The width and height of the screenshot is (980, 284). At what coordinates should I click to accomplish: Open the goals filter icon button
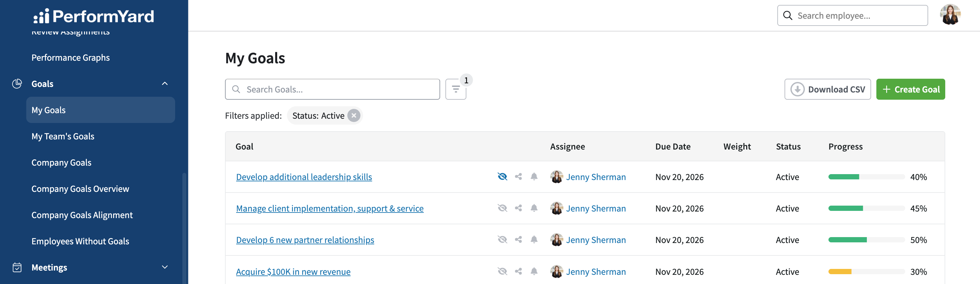(x=455, y=89)
